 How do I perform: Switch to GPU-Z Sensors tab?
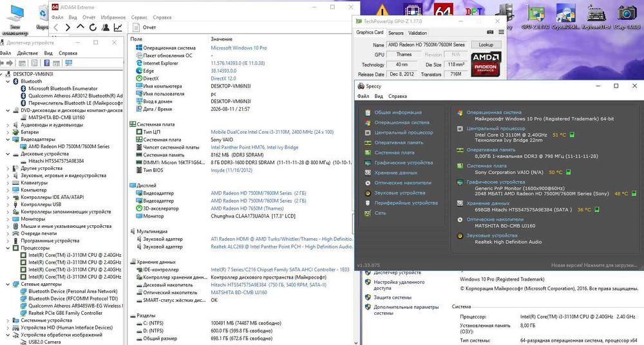[395, 33]
